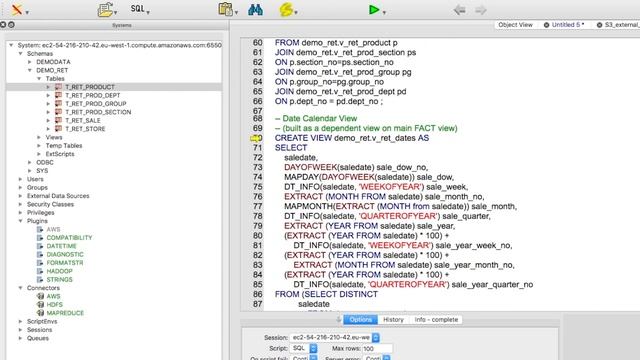Viewport: 640px width, 360px height.
Task: Select the Privileges tree item
Action: 40,213
